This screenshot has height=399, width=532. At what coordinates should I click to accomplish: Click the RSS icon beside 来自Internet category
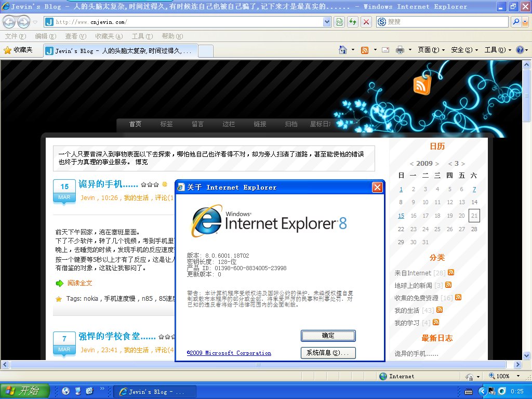click(x=451, y=272)
